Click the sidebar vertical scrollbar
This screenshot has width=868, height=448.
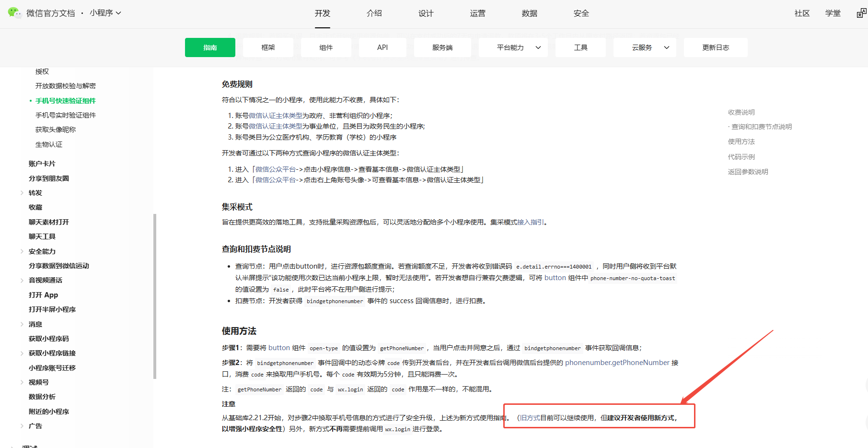point(155,296)
